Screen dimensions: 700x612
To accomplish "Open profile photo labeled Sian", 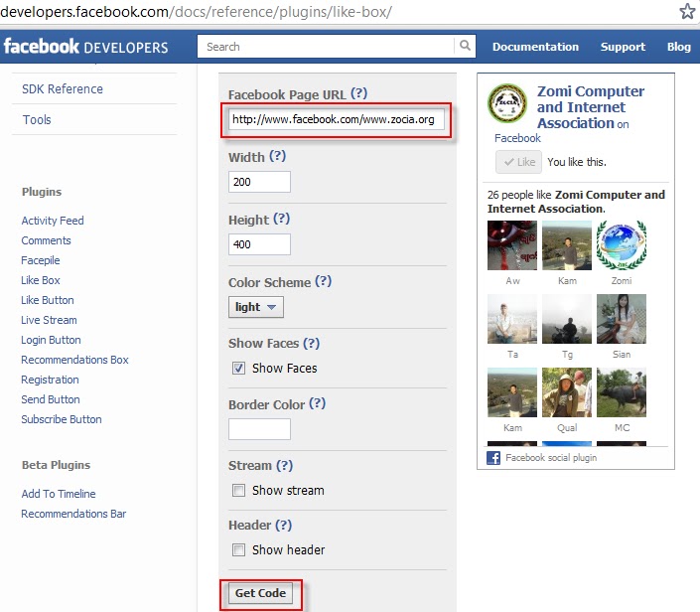I will [x=622, y=319].
